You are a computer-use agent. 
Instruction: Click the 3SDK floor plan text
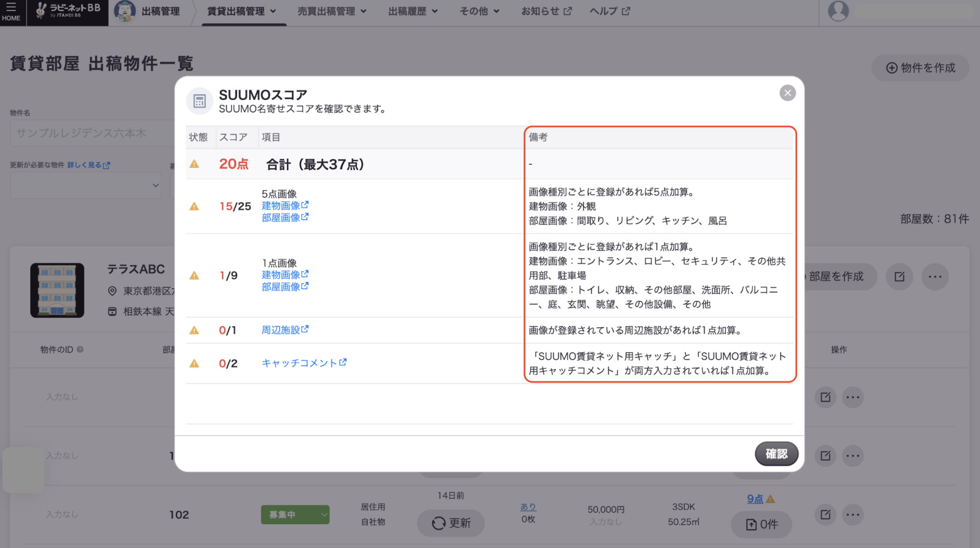point(683,507)
